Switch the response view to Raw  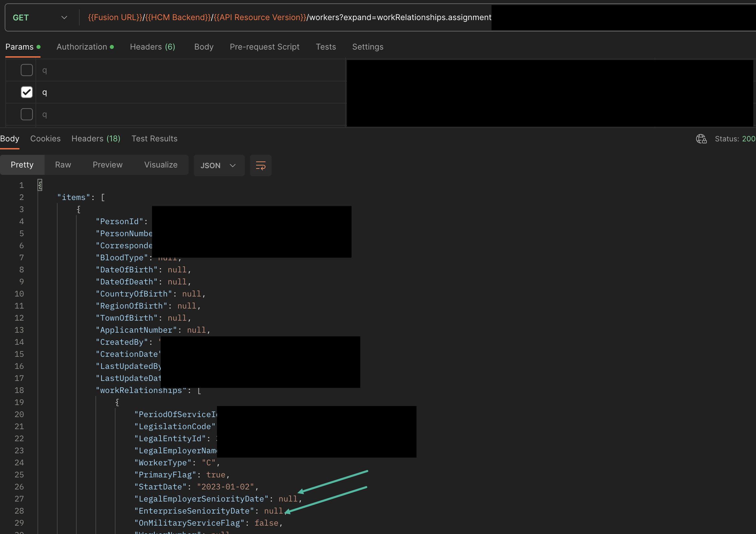pyautogui.click(x=63, y=164)
